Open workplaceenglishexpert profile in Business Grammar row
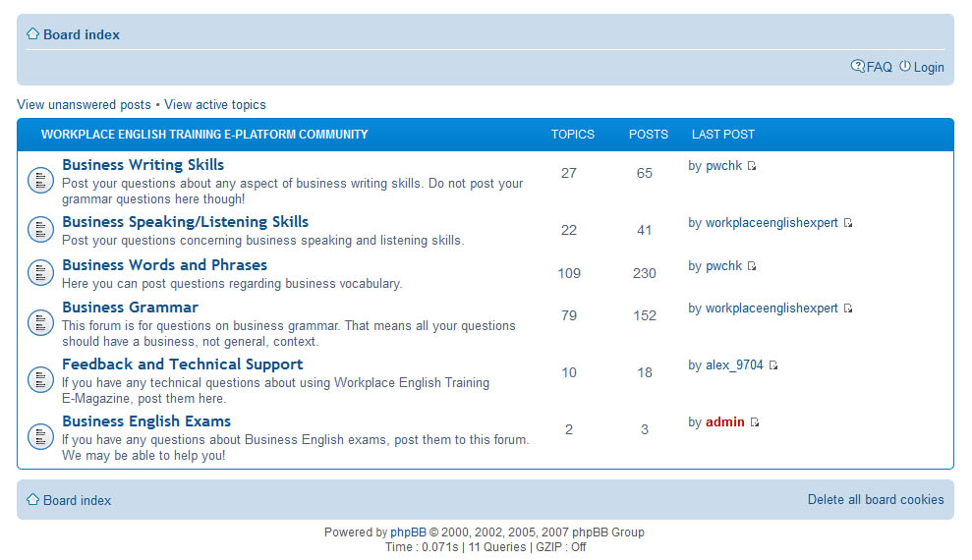The image size is (972, 560). [772, 308]
